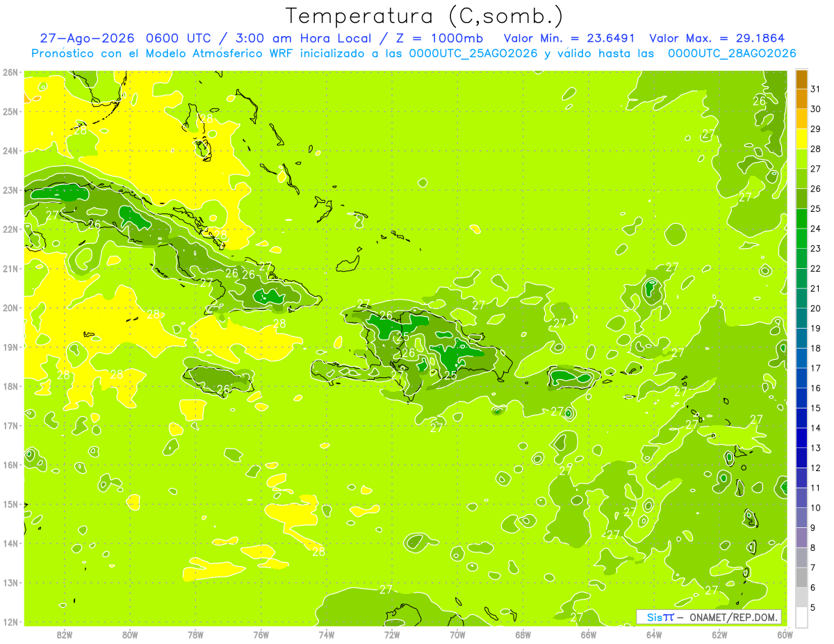Click the longitude label "74W"
The height and width of the screenshot is (644, 834).
coord(327,634)
